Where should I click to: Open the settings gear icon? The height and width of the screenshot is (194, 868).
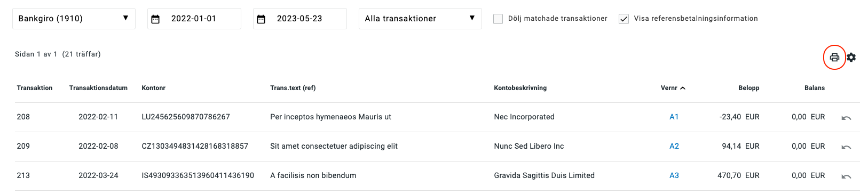coord(851,57)
